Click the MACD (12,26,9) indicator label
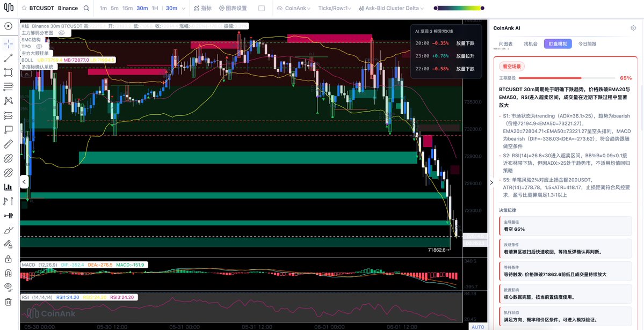644x330 pixels. click(39, 265)
